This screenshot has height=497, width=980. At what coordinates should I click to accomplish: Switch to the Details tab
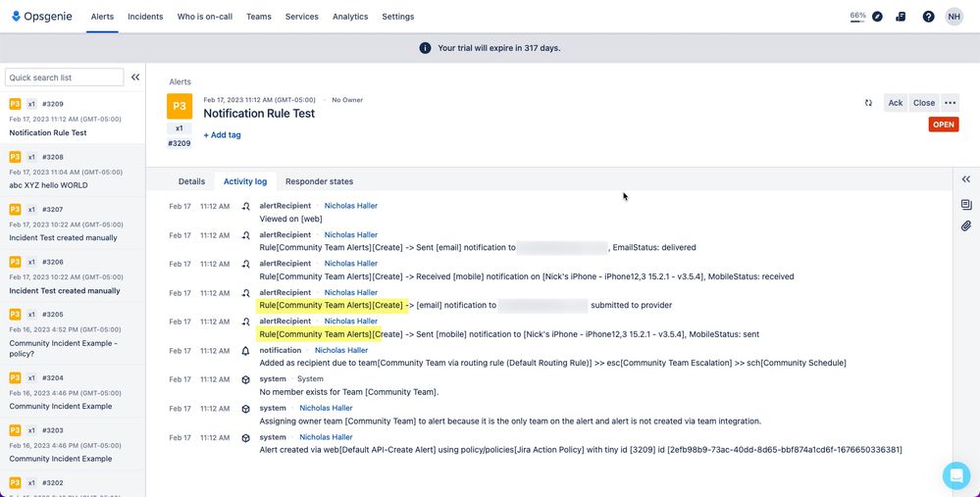tap(191, 181)
